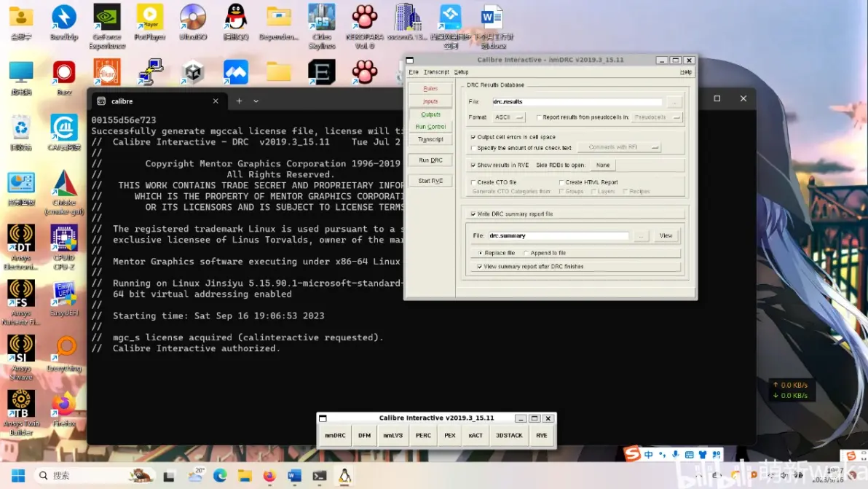Switch to the Rules side tab
Viewport: 868px width, 489px height.
click(x=430, y=89)
